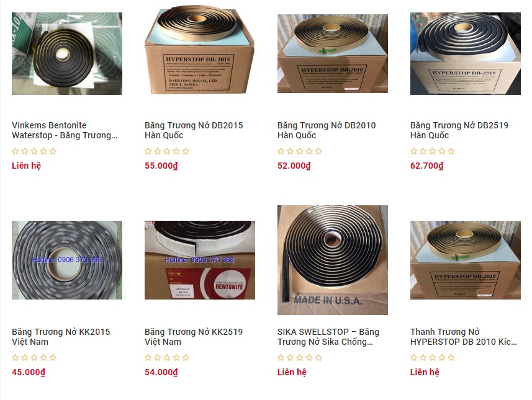Click Thanh Trương Nở HYPERSTOP DB 2010 title

point(464,337)
